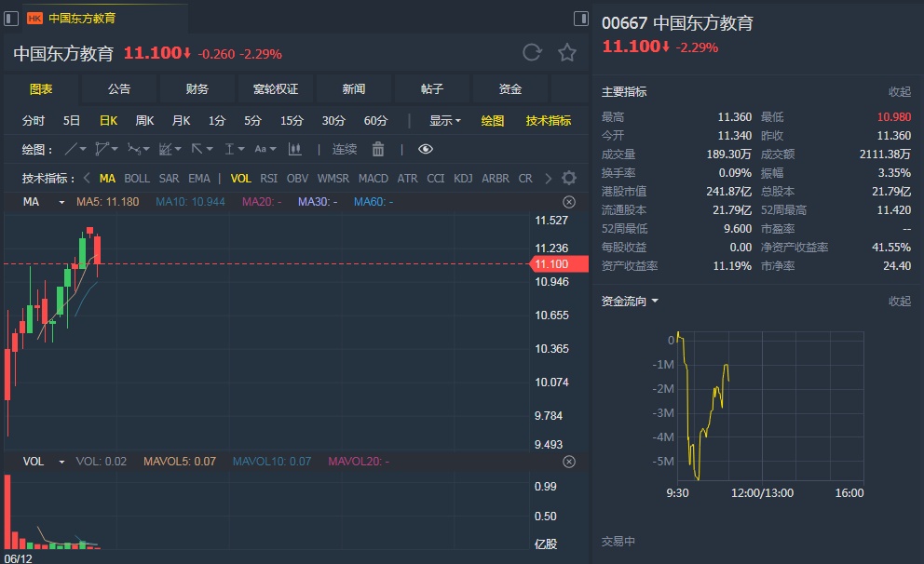The image size is (924, 564).
Task: Click the yellow fund flow line chart
Action: pyautogui.click(x=703, y=406)
